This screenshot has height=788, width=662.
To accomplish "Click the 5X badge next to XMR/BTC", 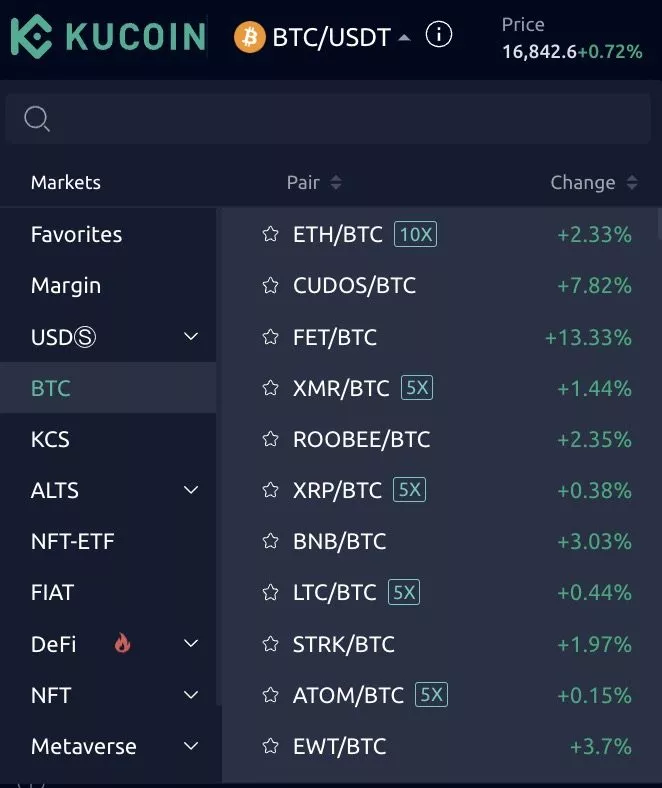I will click(417, 387).
